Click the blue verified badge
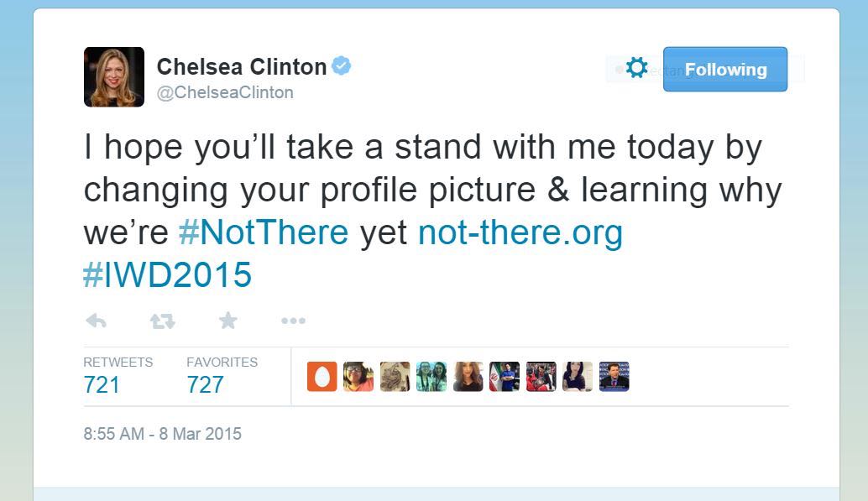 click(341, 66)
